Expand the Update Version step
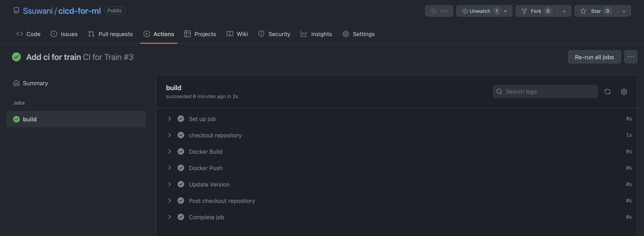The height and width of the screenshot is (236, 644). point(170,184)
